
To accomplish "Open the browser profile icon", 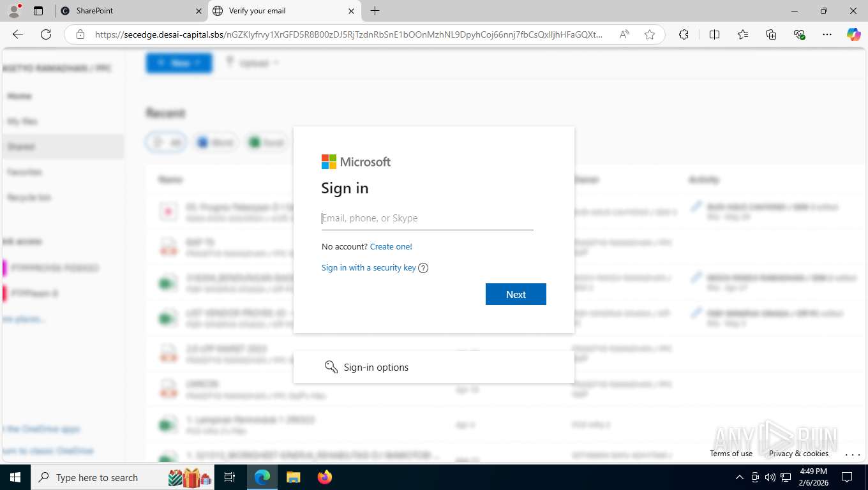I will [x=13, y=11].
